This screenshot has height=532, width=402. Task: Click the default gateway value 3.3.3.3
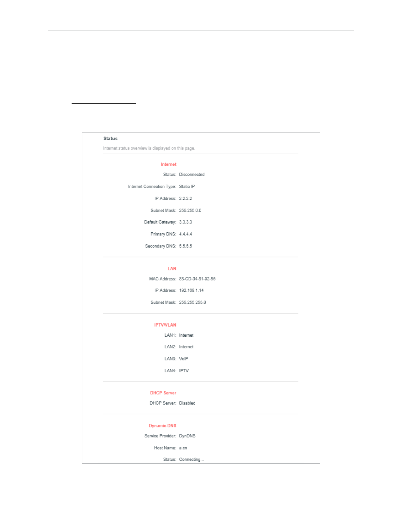(186, 222)
